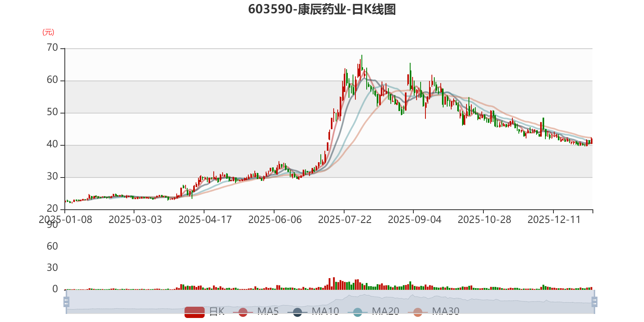Disable the MA30 legend entry
The image size is (644, 322).
(x=433, y=312)
